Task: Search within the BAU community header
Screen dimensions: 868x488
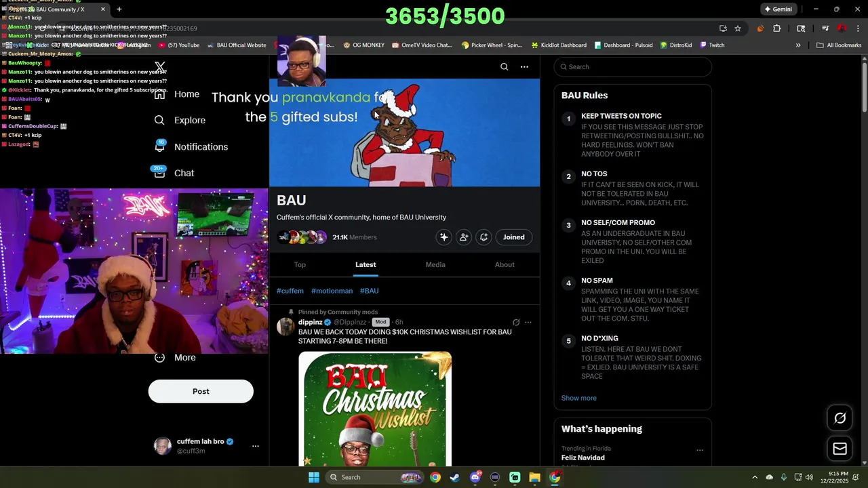Action: [504, 66]
